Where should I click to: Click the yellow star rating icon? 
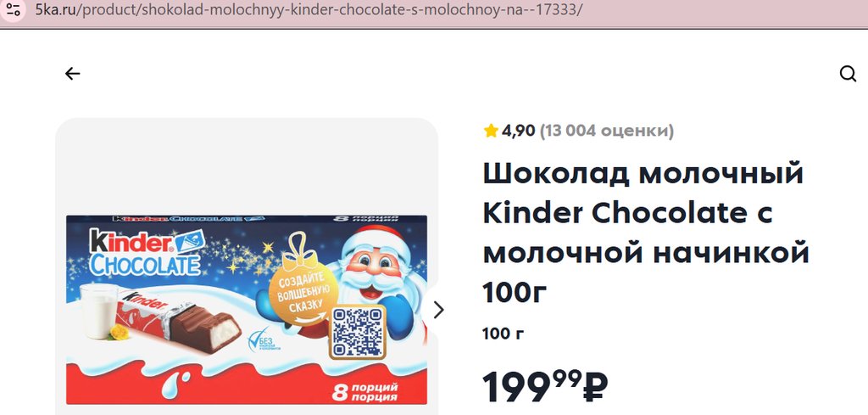coord(491,131)
